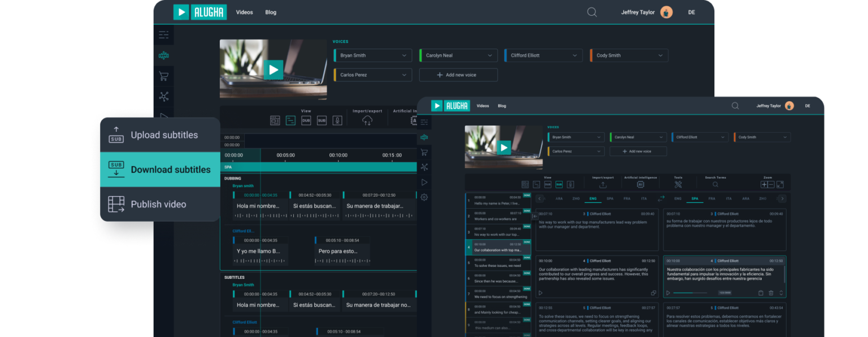
Task: Click the Zoom in plus icon
Action: (x=764, y=184)
